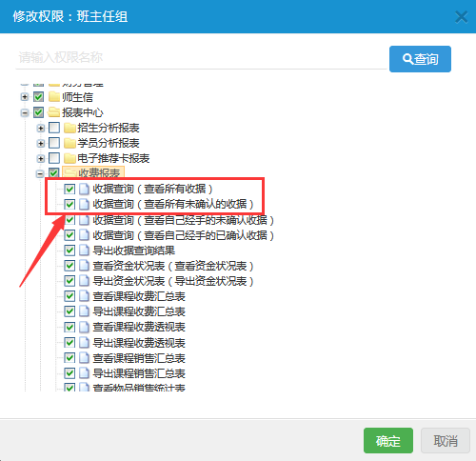Click the 学员分析报表 folder icon
476x461 pixels.
pos(69,143)
